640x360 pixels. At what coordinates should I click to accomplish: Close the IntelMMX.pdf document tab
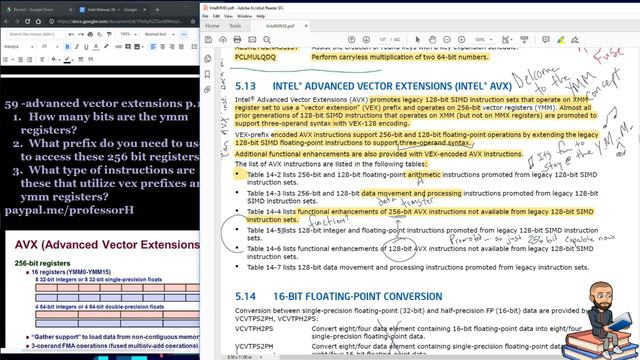pos(306,26)
